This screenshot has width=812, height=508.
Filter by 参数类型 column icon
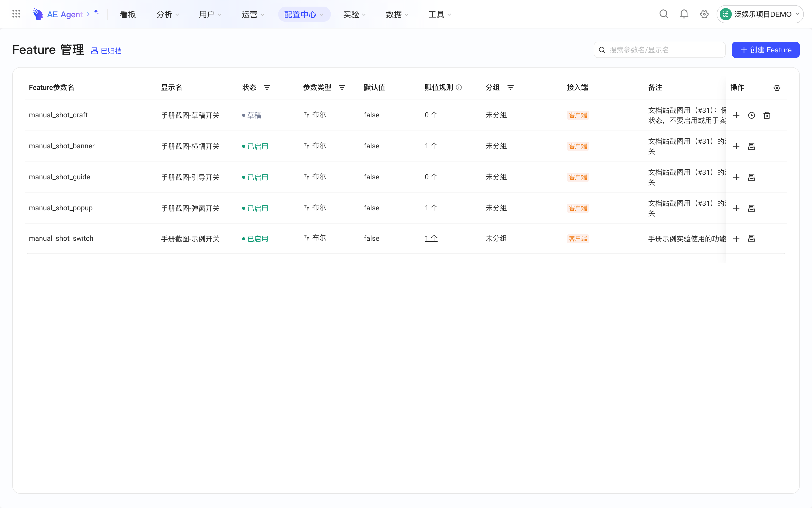[x=342, y=88]
